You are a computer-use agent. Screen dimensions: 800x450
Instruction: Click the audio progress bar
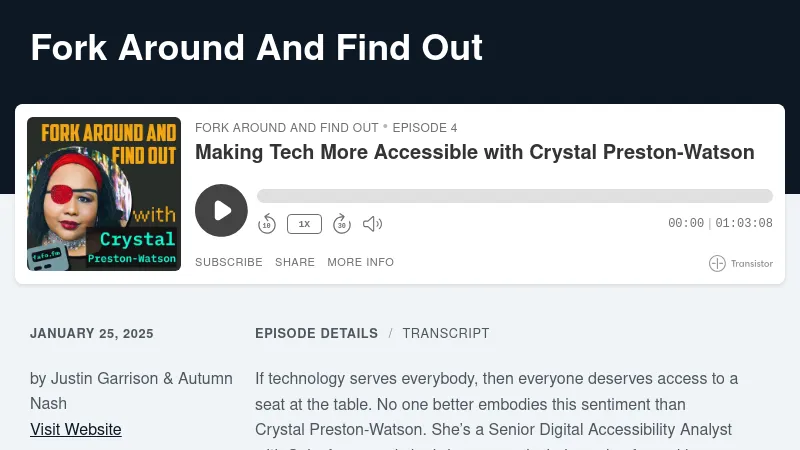[x=514, y=196]
